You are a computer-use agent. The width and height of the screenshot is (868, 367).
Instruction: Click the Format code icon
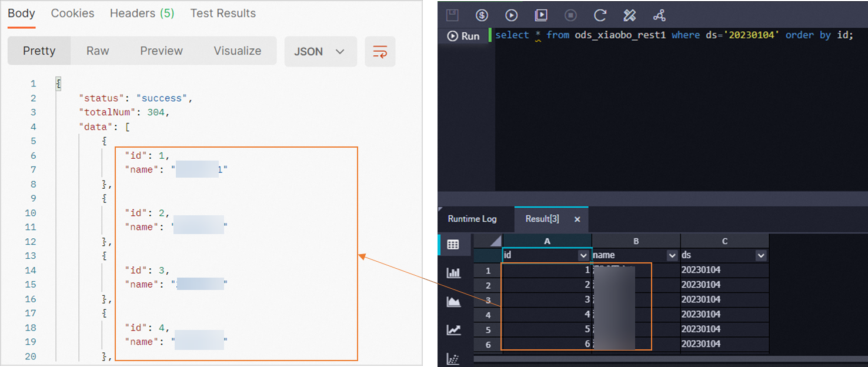click(x=629, y=15)
